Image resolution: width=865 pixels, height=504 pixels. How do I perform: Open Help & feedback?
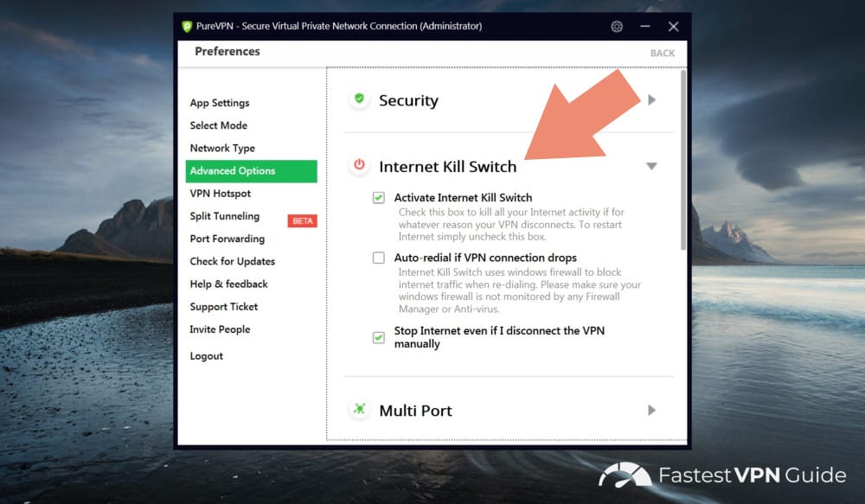click(228, 284)
